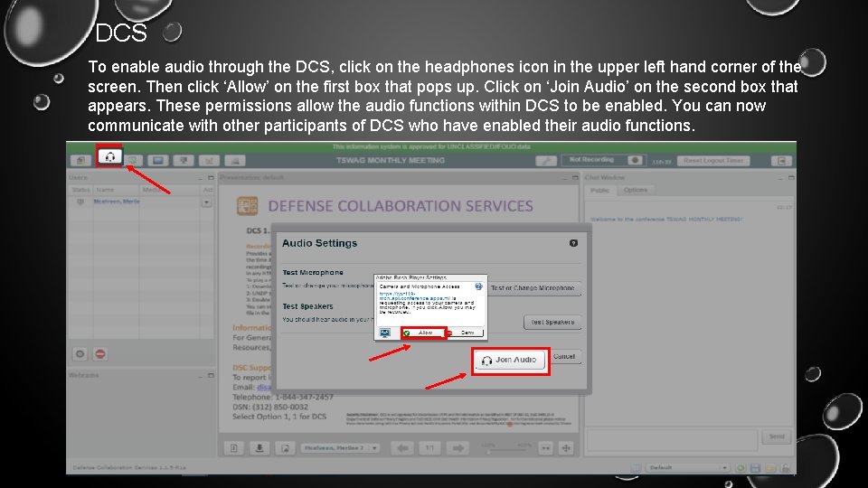Image resolution: width=868 pixels, height=488 pixels.
Task: Maximize the Users panel
Action: tap(211, 178)
